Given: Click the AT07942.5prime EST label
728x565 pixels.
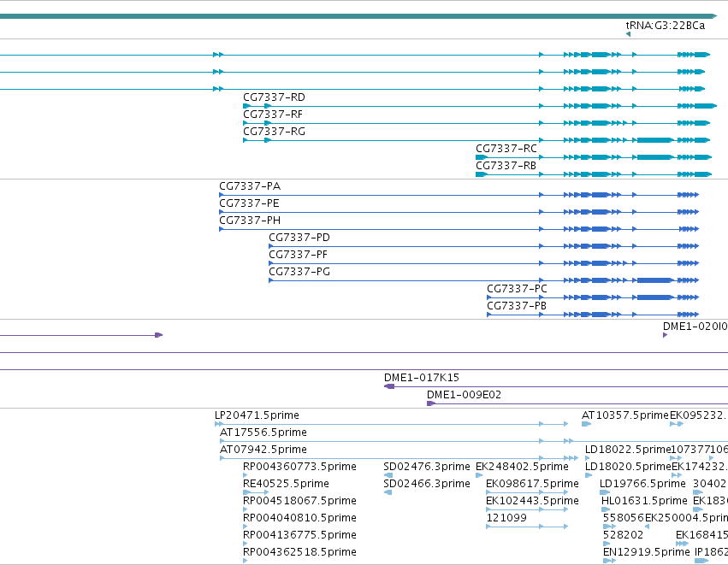Looking at the screenshot, I should point(263,450).
